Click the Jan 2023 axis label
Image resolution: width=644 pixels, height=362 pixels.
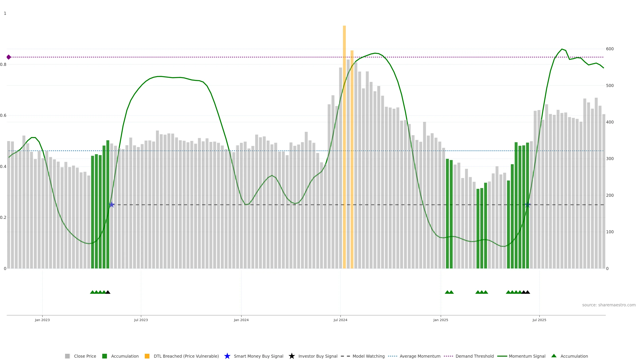point(42,320)
